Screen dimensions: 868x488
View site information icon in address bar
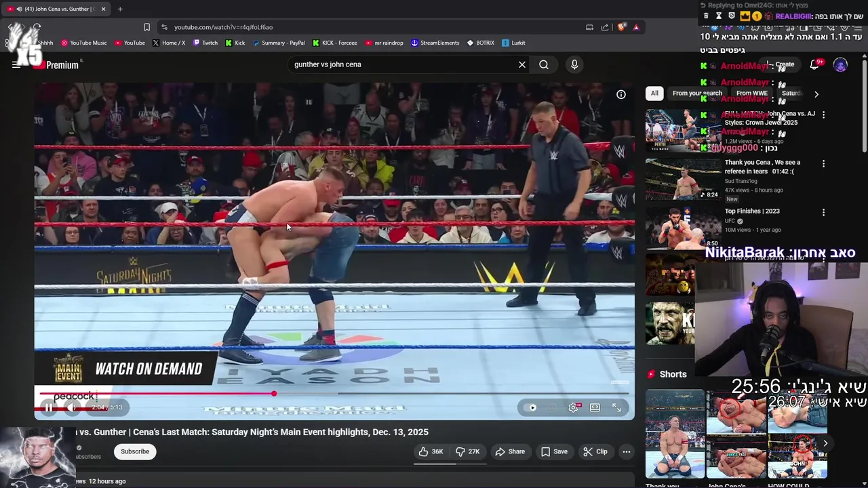pyautogui.click(x=164, y=27)
